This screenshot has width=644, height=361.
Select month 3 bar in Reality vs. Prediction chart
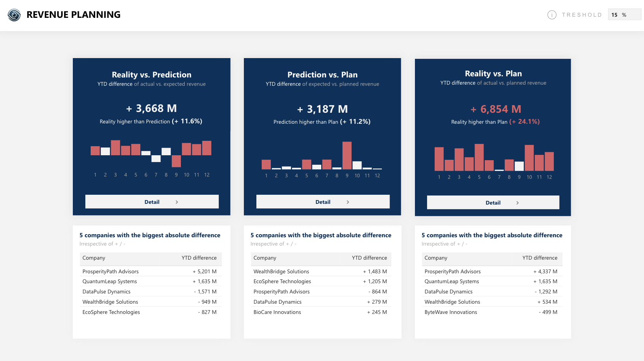coord(115,148)
